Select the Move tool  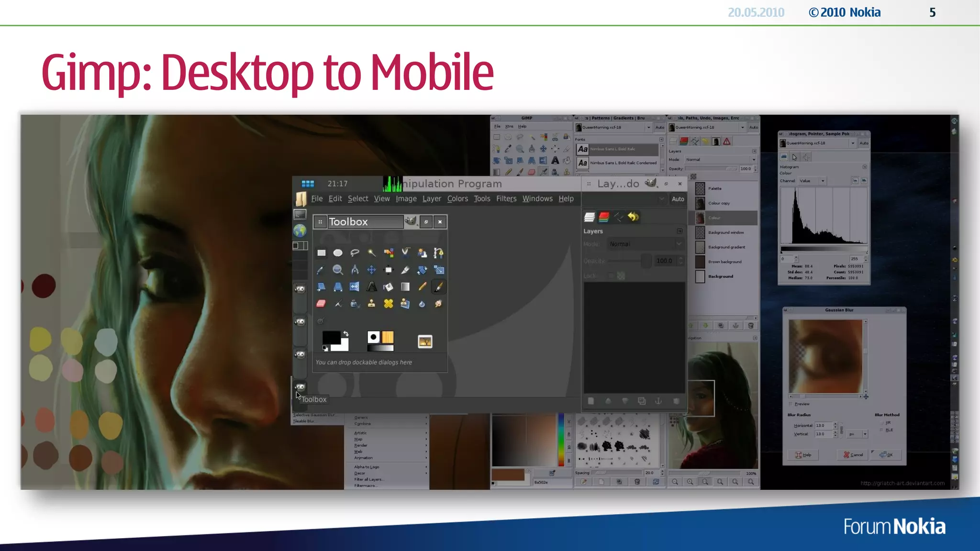point(371,270)
